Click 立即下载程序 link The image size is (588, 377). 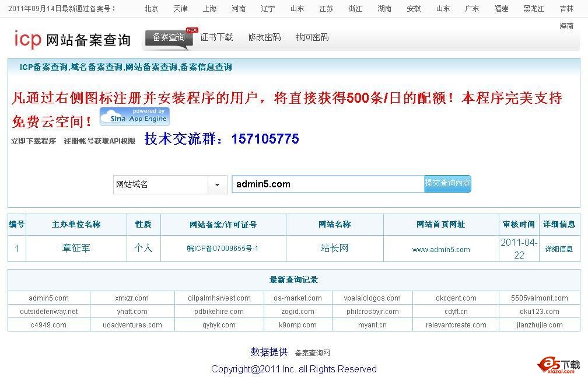(x=33, y=141)
